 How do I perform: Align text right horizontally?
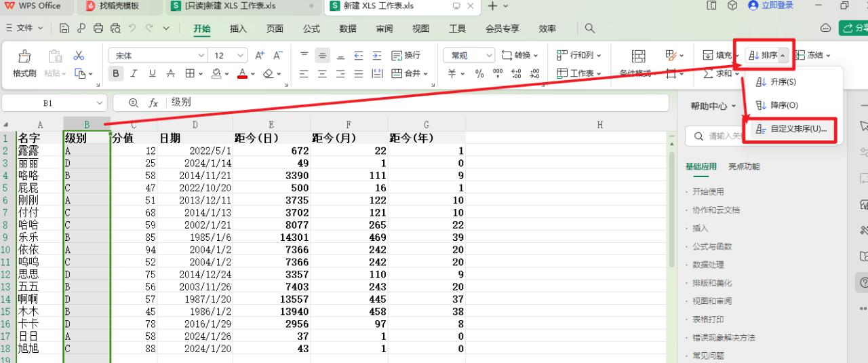pos(340,73)
